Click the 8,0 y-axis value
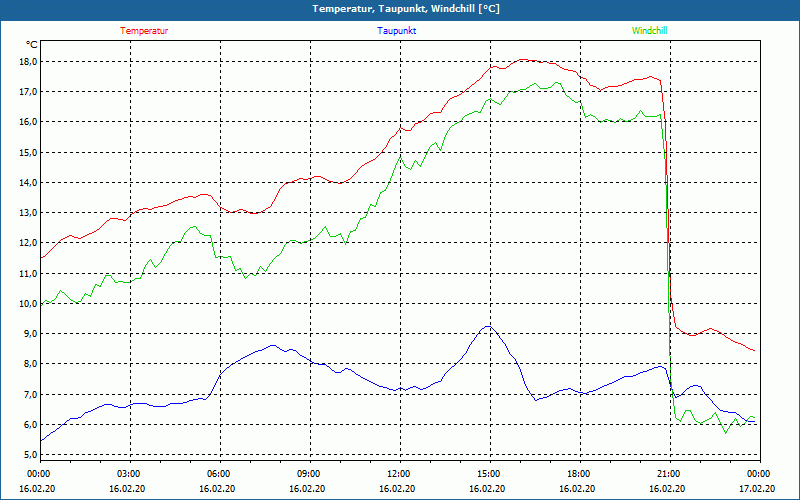Image resolution: width=800 pixels, height=500 pixels. point(31,364)
